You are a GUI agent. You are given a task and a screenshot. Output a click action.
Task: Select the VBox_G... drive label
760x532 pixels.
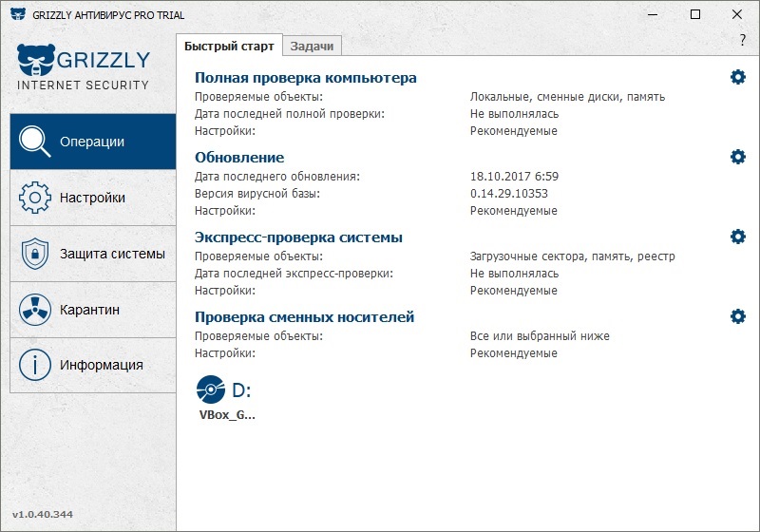[x=227, y=415]
